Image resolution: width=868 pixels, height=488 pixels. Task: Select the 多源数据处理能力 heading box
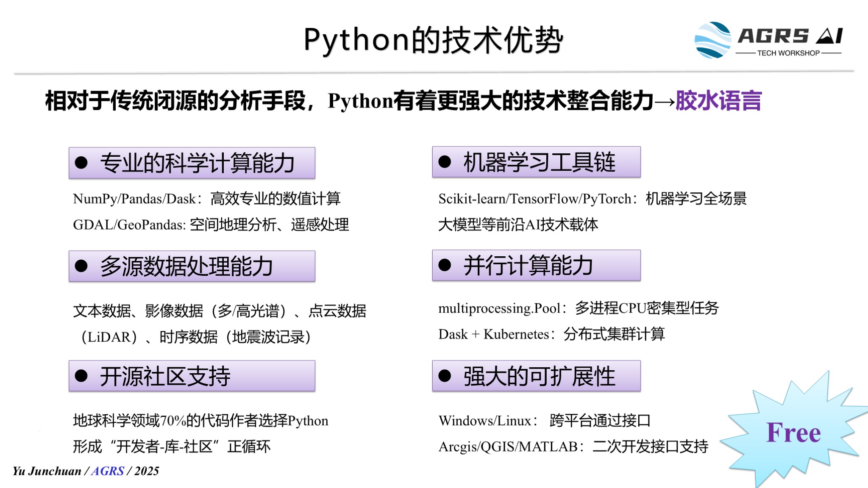pyautogui.click(x=192, y=266)
